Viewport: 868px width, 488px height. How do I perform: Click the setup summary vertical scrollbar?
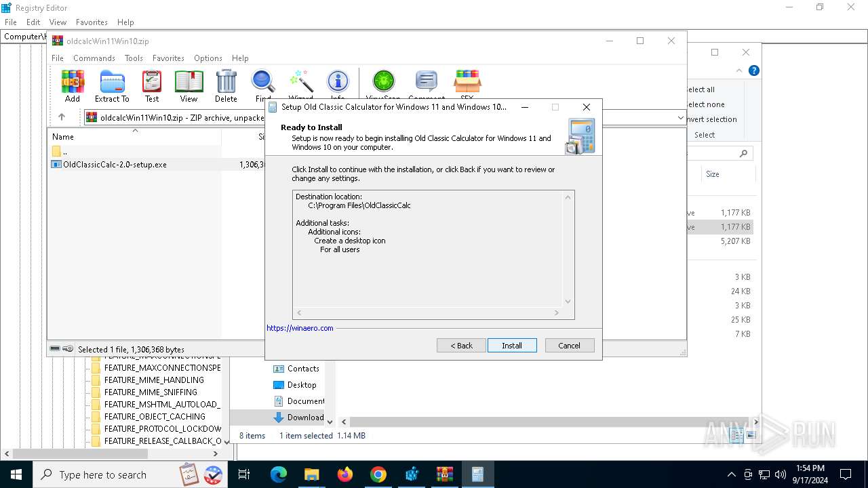click(568, 249)
